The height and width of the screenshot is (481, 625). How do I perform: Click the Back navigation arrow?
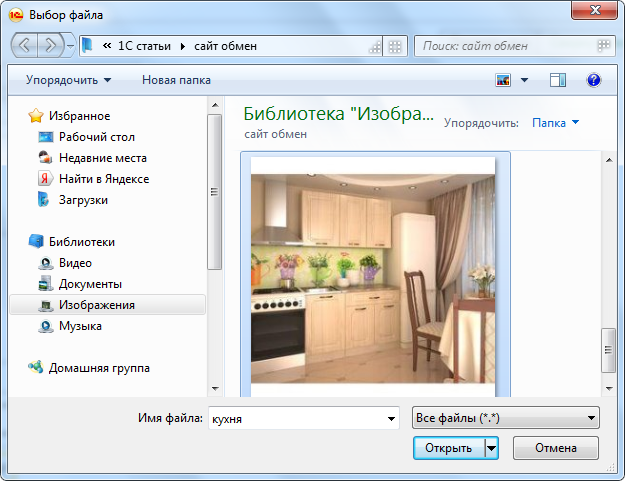tap(25, 45)
